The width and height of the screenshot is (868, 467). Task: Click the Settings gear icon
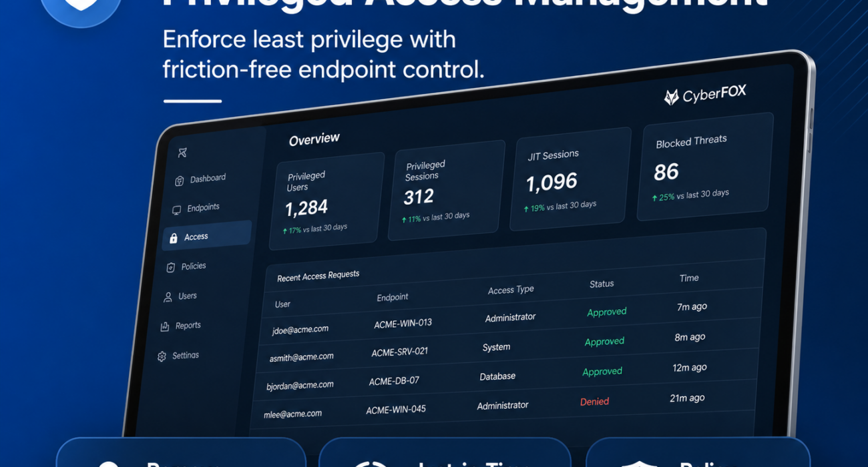tap(162, 357)
